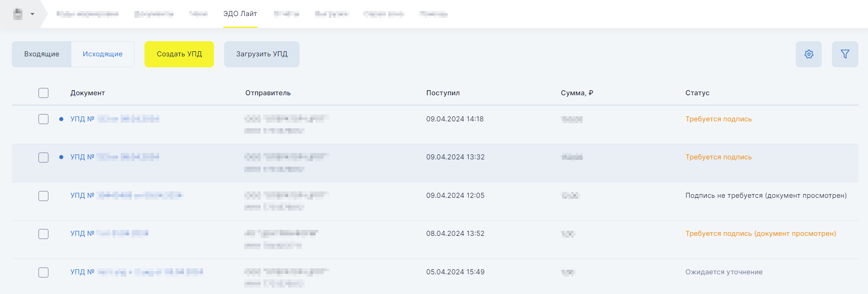Click the Статус column header
The image size is (868, 294).
[697, 93]
